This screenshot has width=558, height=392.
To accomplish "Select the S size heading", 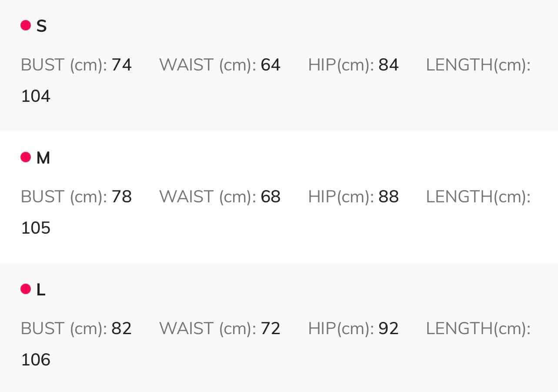I will click(41, 27).
